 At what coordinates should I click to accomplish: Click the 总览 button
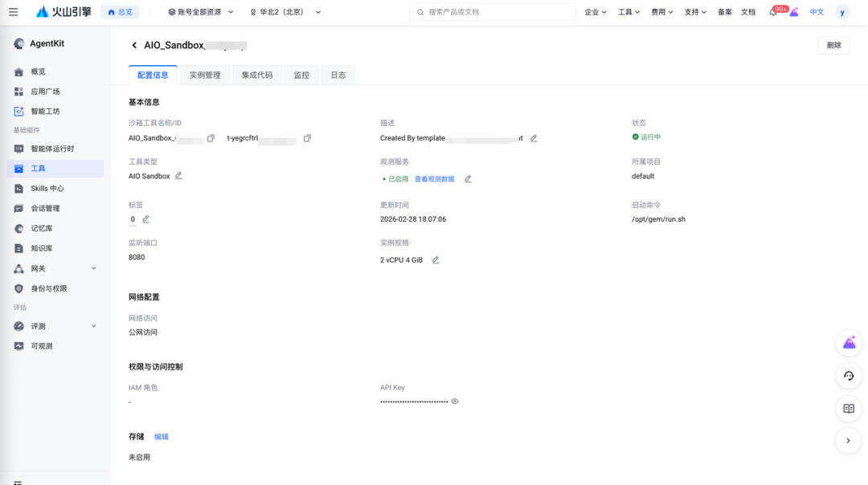(120, 12)
